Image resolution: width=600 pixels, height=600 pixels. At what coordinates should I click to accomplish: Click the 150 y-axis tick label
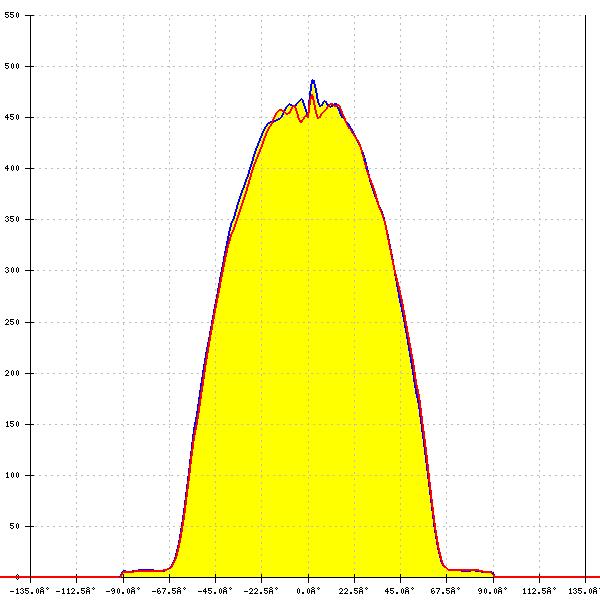(12, 424)
